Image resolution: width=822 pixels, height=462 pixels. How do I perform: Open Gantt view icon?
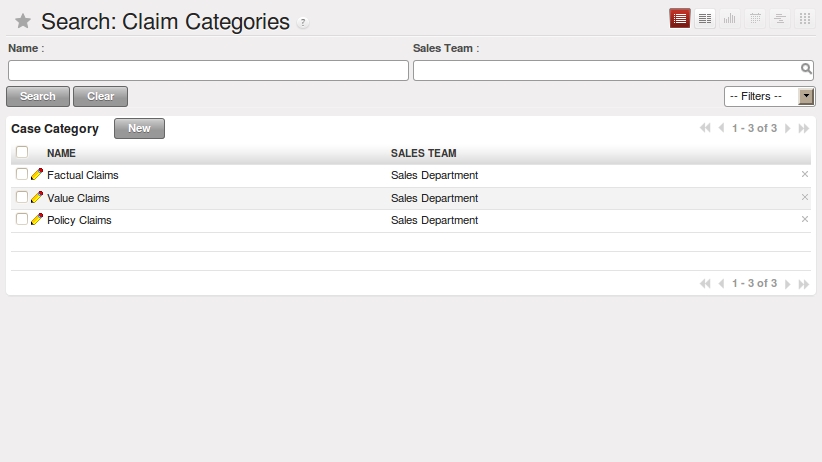(780, 18)
